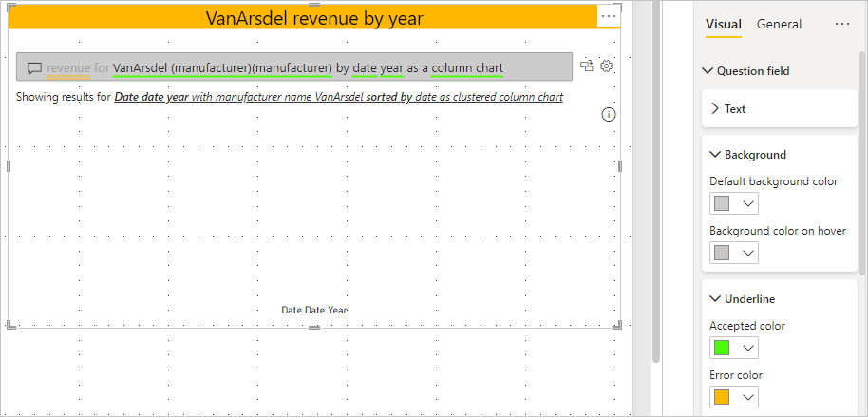Image resolution: width=868 pixels, height=417 pixels.
Task: Click the 'Error color' label
Action: (736, 375)
